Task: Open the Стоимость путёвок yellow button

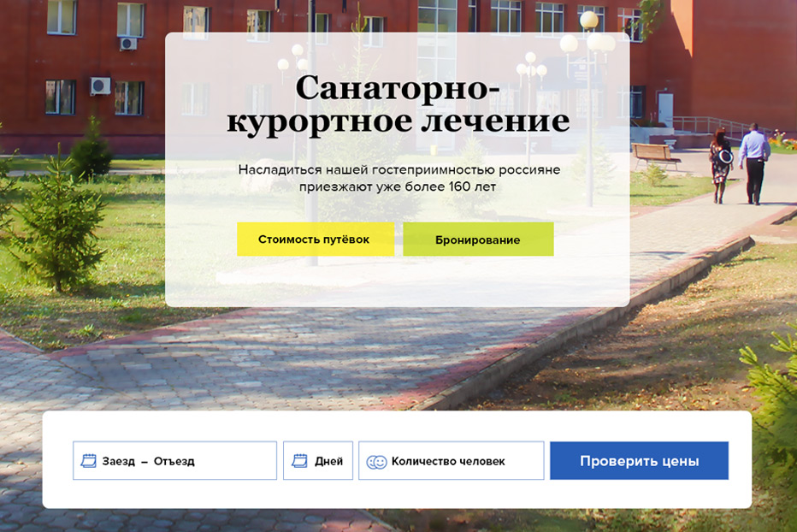Action: tap(316, 239)
